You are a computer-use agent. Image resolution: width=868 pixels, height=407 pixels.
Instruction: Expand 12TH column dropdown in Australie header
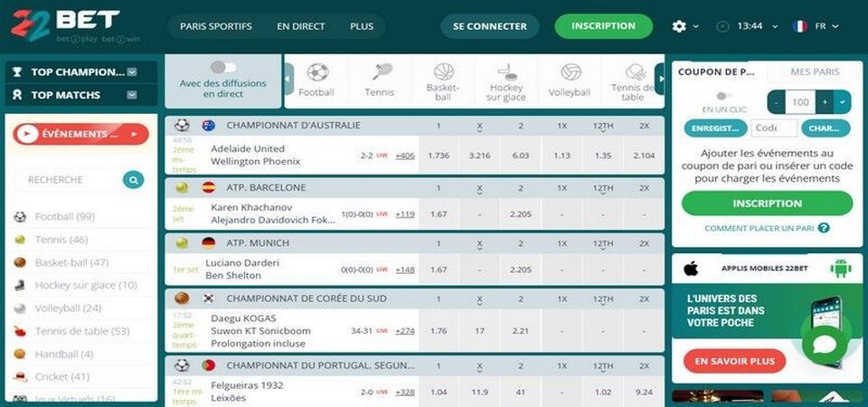(603, 132)
